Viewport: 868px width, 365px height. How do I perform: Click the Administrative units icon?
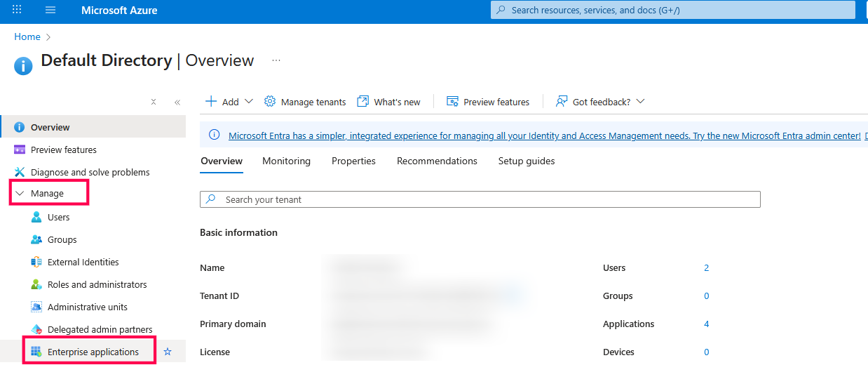pos(36,307)
